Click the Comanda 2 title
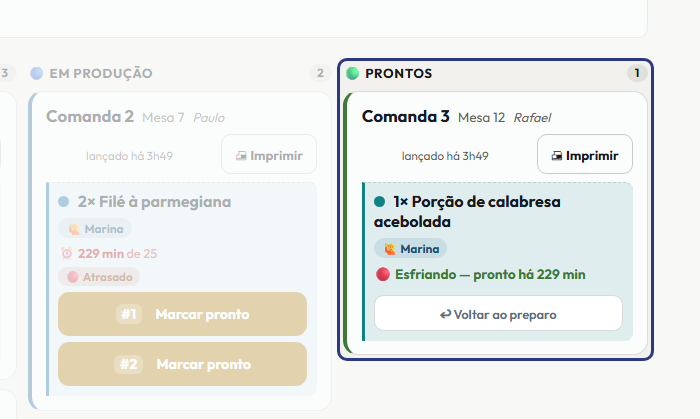 90,116
